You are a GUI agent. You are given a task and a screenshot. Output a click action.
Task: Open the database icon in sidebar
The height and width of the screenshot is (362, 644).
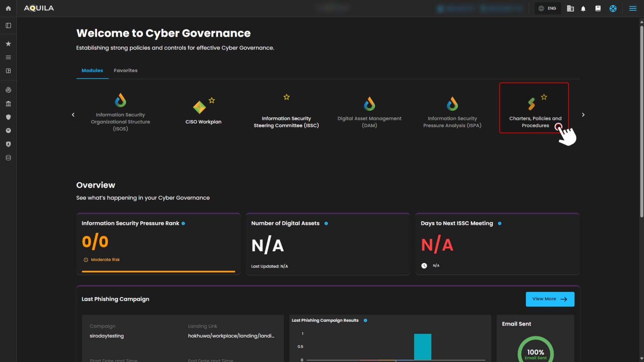[x=8, y=158]
